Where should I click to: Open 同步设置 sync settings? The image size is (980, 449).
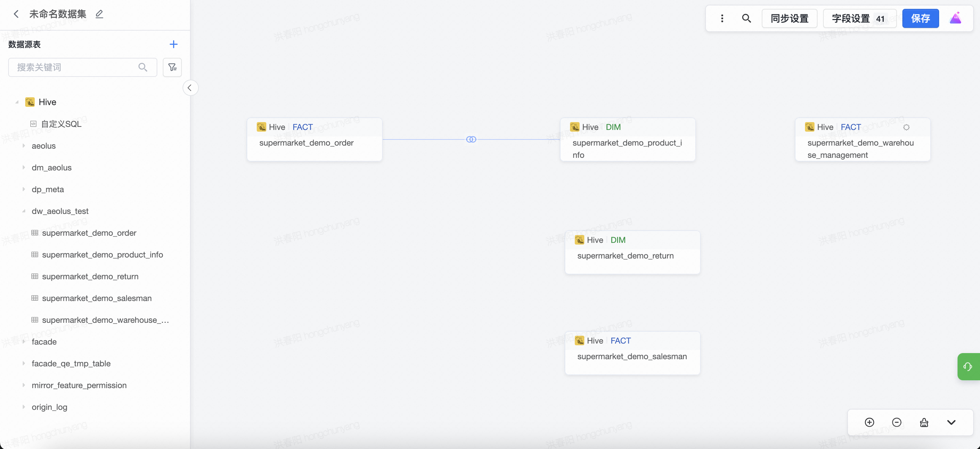(789, 18)
